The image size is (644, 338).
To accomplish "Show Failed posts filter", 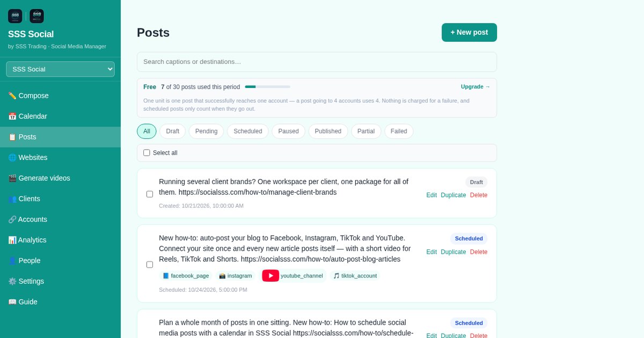I will [x=399, y=131].
